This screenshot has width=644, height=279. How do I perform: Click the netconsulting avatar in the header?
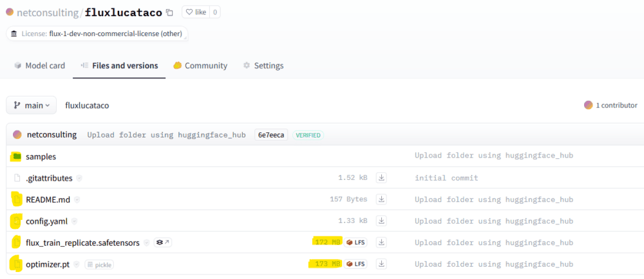click(x=10, y=12)
